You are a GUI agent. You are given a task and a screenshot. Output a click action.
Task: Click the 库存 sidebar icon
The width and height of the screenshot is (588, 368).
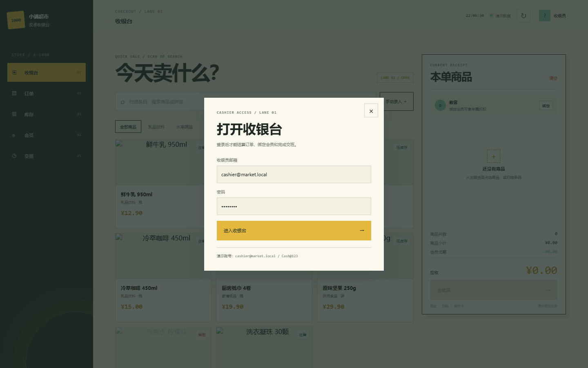pos(14,114)
